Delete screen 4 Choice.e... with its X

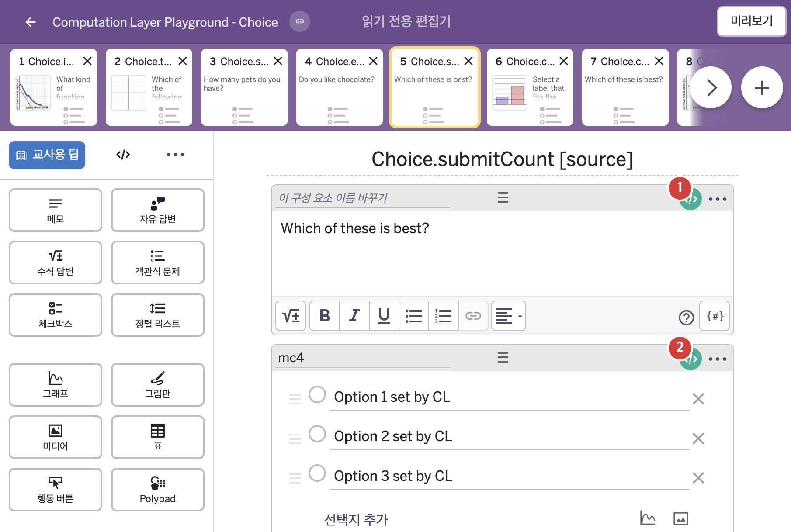click(x=373, y=61)
